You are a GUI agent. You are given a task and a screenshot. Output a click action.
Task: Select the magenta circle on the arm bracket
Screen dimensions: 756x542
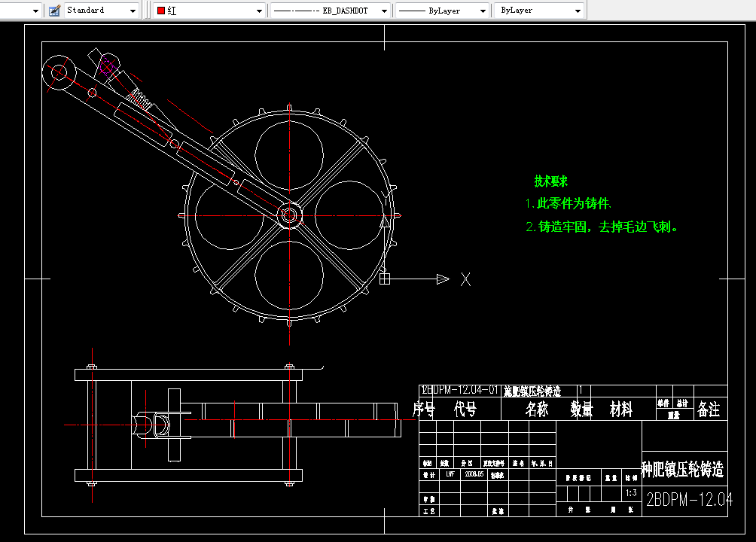coord(107,66)
